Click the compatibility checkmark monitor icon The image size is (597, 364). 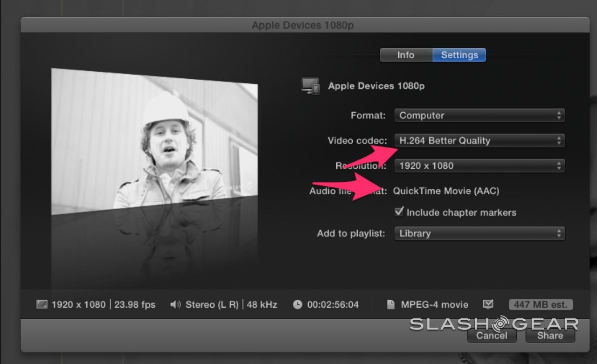coord(488,304)
